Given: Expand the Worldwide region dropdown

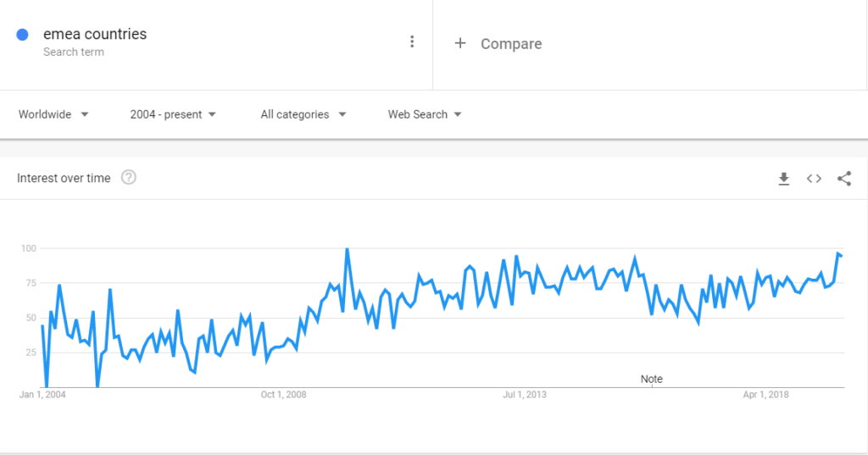Looking at the screenshot, I should pyautogui.click(x=53, y=114).
